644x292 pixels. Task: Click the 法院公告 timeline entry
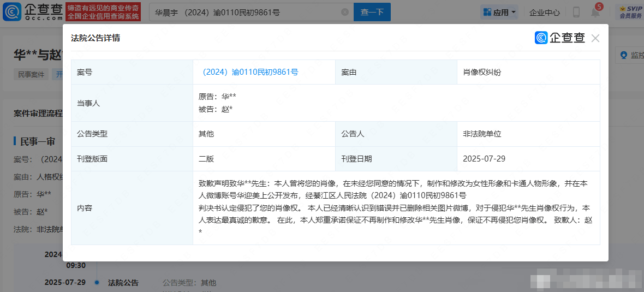click(123, 283)
